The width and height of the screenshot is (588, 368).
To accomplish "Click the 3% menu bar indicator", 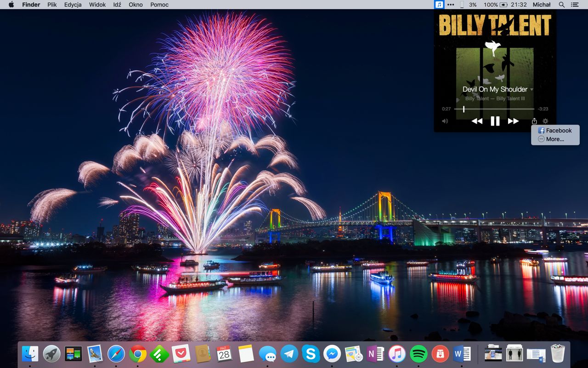I will pyautogui.click(x=473, y=5).
